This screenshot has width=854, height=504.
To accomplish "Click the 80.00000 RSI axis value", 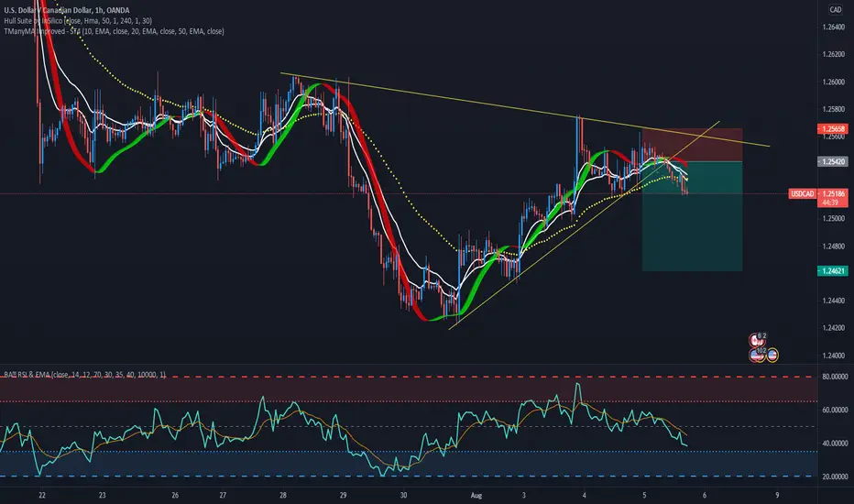I will click(x=835, y=377).
